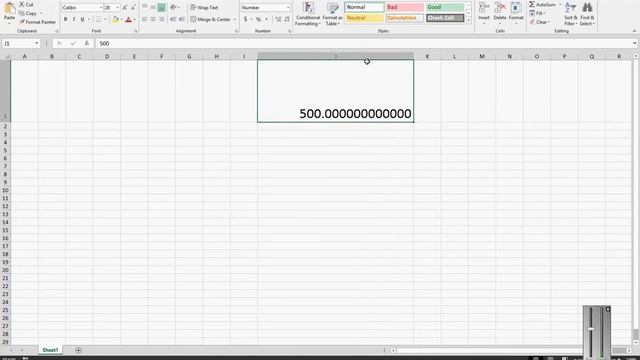This screenshot has height=360, width=640.
Task: Open the Name Box dropdown arrow
Action: tap(36, 43)
